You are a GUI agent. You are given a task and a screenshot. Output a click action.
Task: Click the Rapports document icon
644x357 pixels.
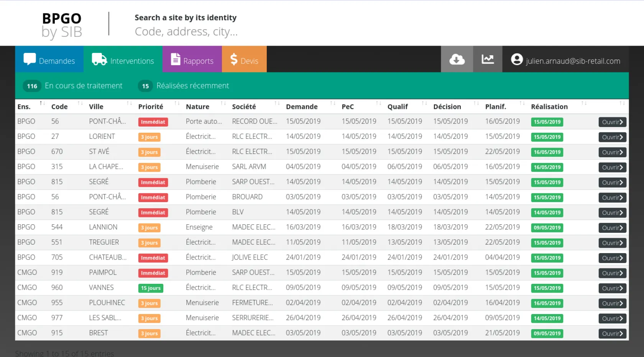[175, 59]
